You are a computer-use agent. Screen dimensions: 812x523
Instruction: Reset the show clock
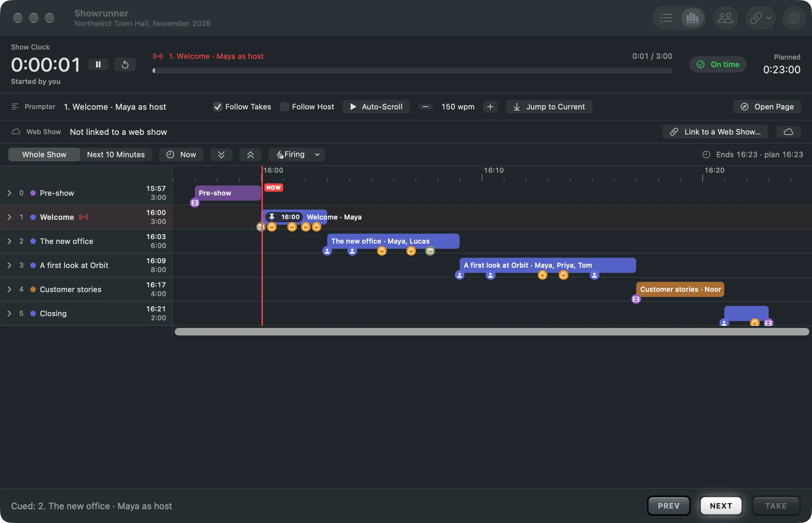[125, 64]
